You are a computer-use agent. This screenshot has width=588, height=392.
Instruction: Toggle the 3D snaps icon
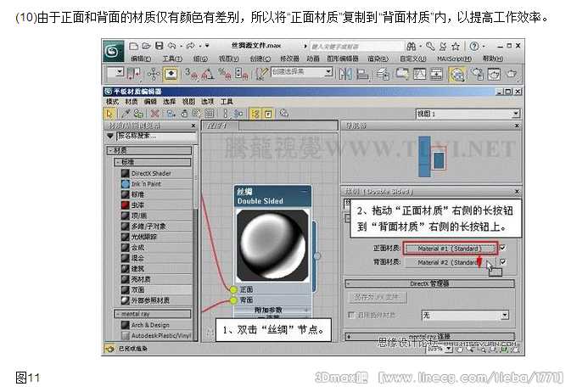[x=191, y=74]
